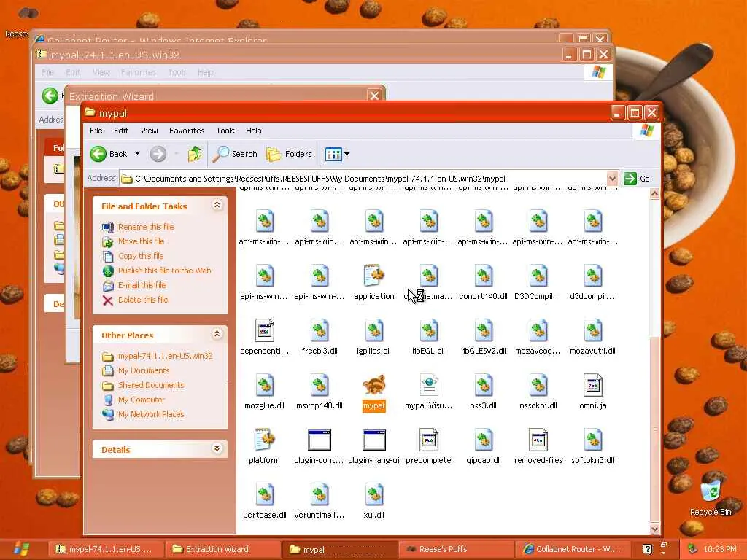Toggle the Folders pane button
The width and height of the screenshot is (747, 560).
click(x=289, y=154)
